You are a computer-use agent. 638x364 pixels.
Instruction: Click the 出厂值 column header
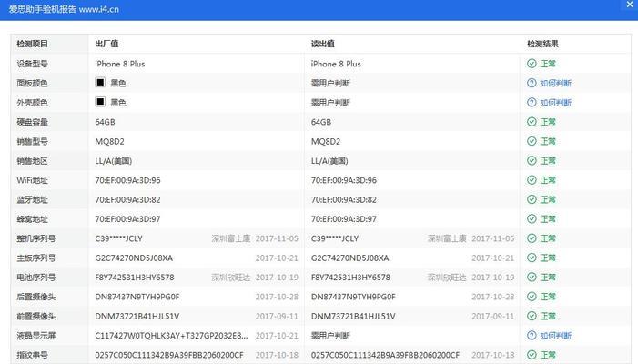click(x=106, y=44)
